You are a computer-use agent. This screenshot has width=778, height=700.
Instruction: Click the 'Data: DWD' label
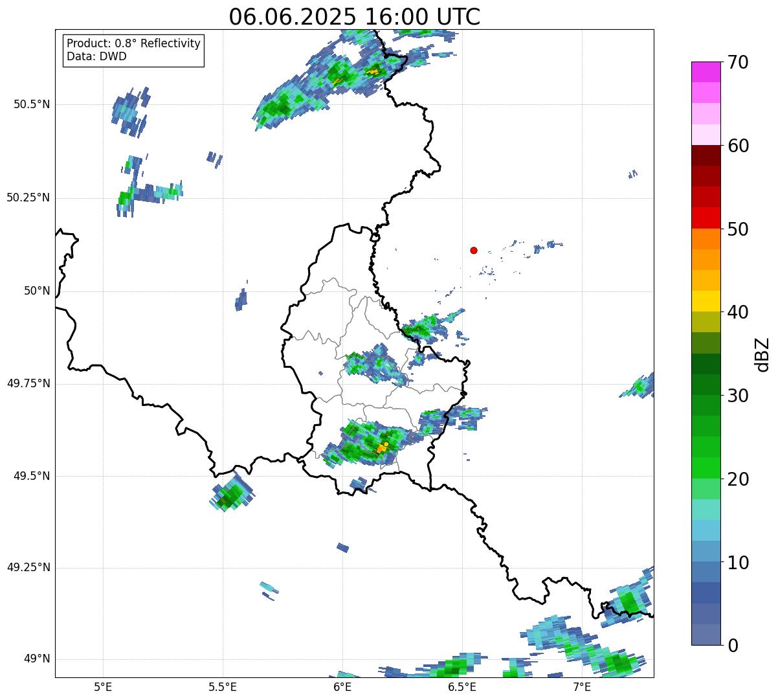point(97,56)
